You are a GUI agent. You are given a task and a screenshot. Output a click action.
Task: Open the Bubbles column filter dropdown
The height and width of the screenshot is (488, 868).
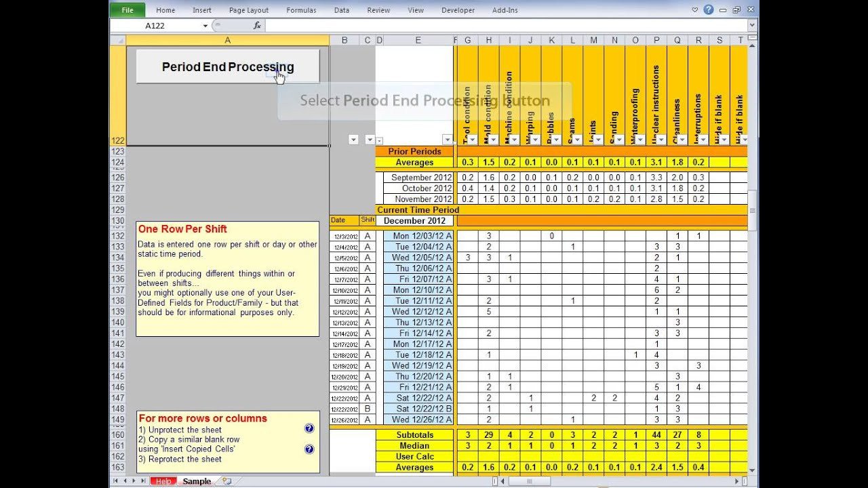[x=555, y=140]
